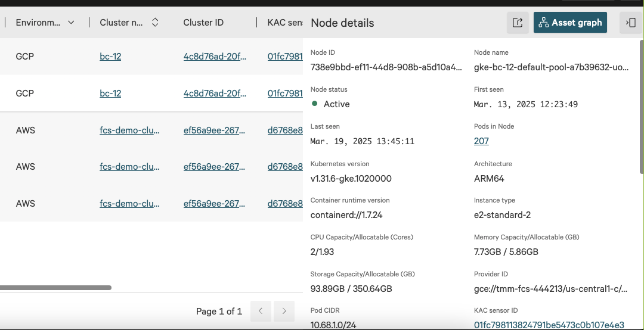
Task: Open cluster ID 4c8d76ad-20f in second row
Action: 215,94
